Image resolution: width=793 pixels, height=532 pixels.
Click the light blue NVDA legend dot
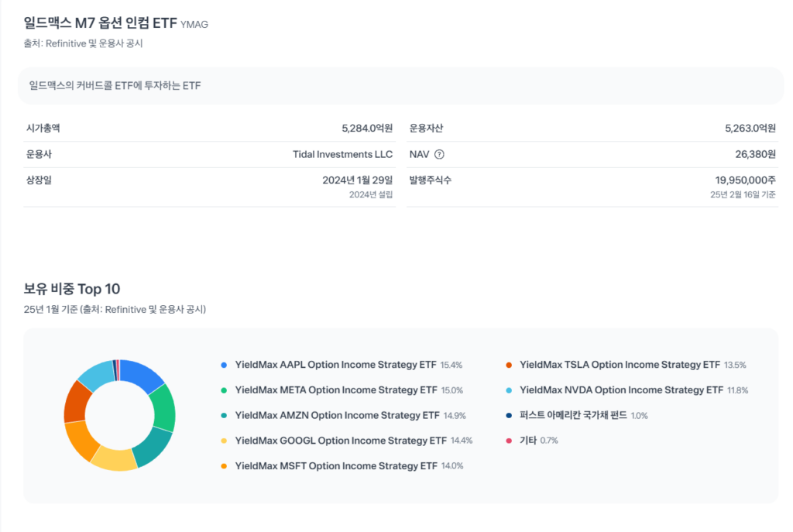point(509,390)
